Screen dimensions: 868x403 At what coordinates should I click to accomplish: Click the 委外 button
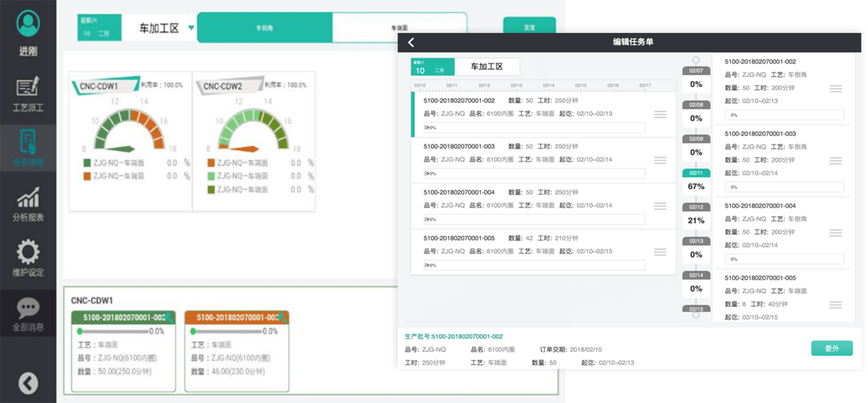pyautogui.click(x=832, y=348)
